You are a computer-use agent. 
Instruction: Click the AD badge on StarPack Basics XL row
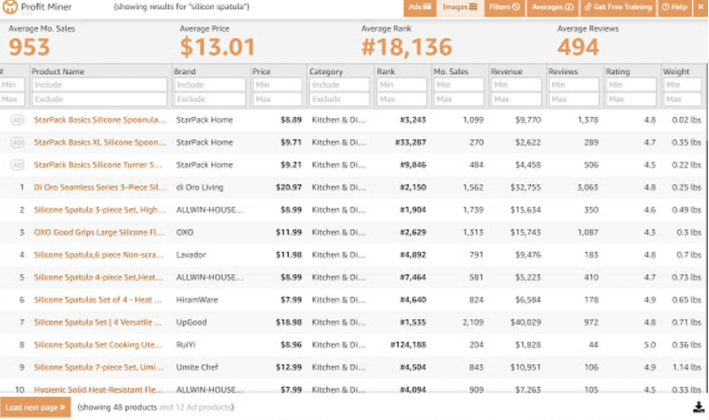click(17, 142)
